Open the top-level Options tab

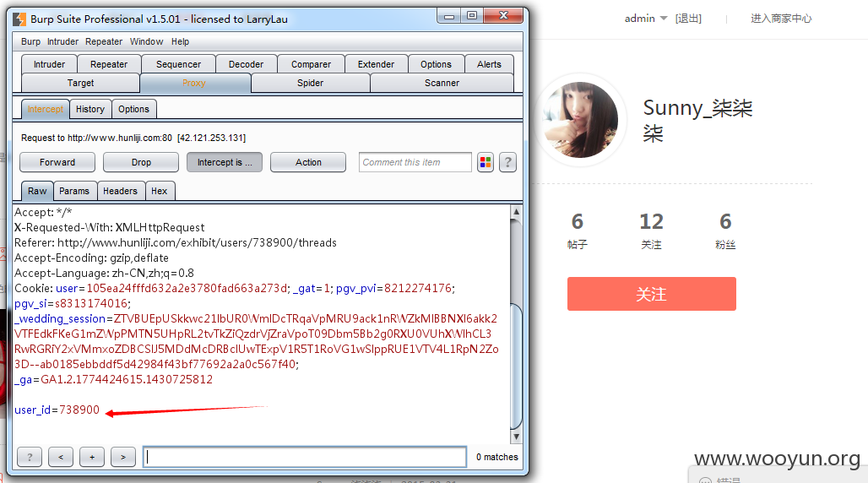(x=436, y=64)
